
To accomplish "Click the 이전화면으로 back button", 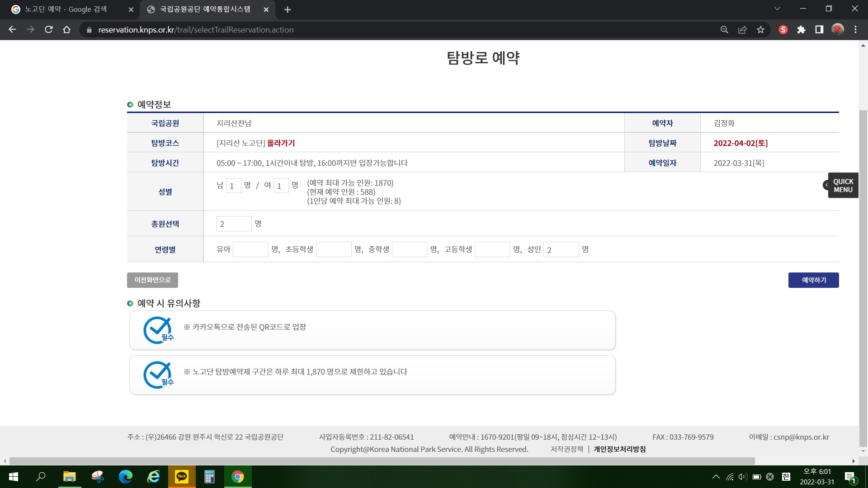I will point(152,280).
